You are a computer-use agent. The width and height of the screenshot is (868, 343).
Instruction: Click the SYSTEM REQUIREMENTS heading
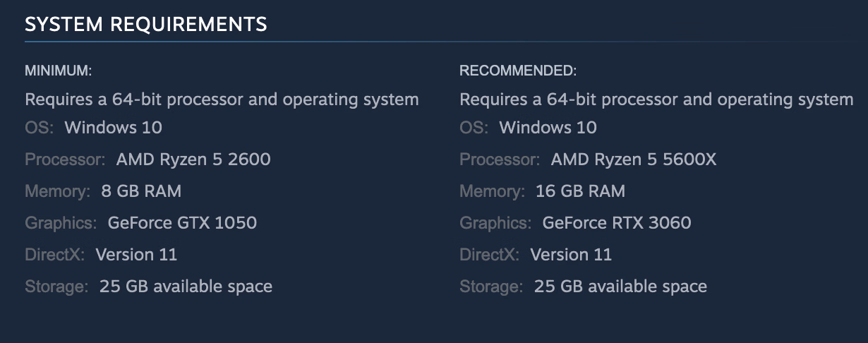pos(145,25)
